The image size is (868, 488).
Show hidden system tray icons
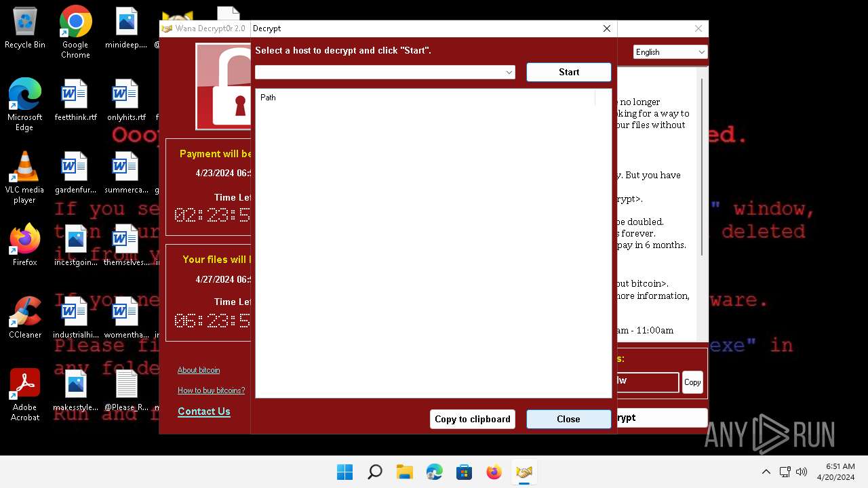click(766, 472)
